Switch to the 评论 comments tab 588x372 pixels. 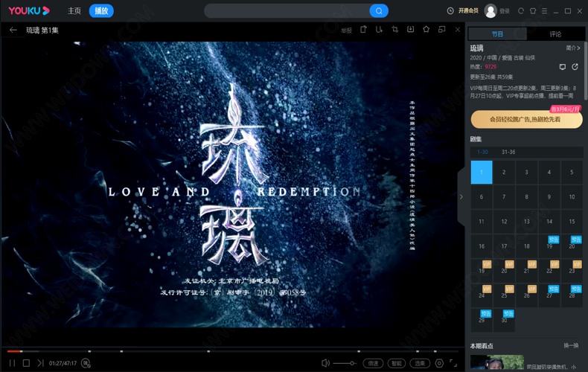tap(555, 34)
